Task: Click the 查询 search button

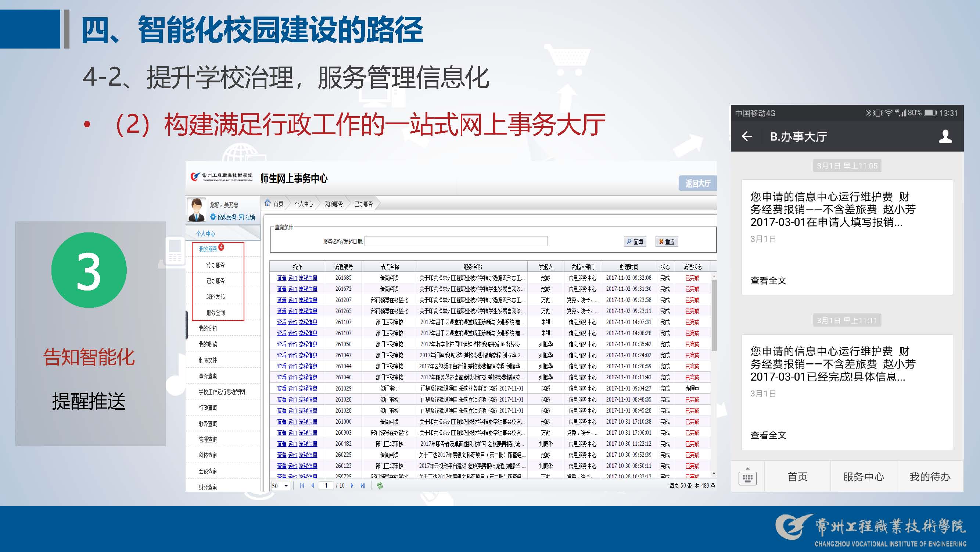Action: pos(635,242)
